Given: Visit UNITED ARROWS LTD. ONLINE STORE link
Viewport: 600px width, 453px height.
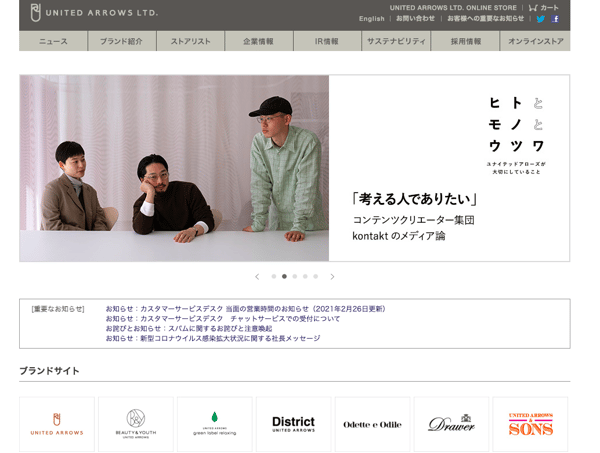Looking at the screenshot, I should click(x=453, y=8).
